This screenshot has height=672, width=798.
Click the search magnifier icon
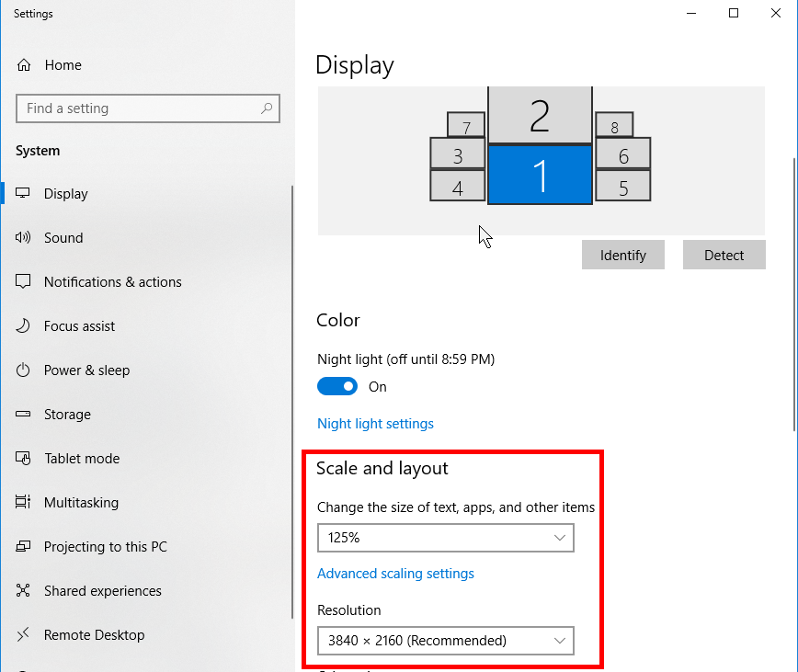point(267,108)
